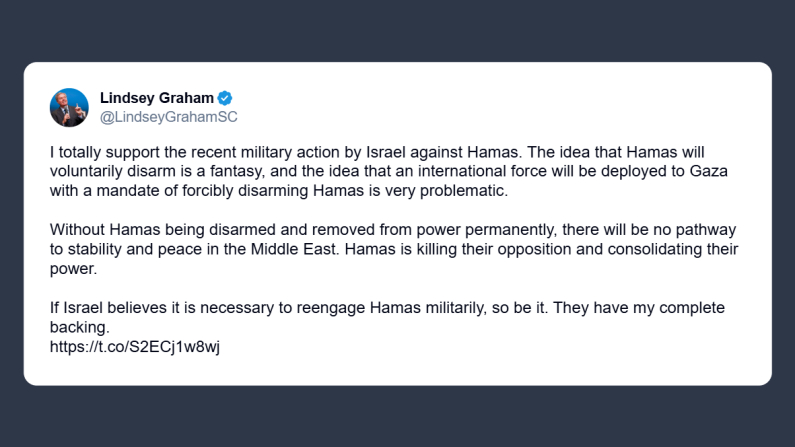Open the Lindsey Graham display name

(x=157, y=98)
